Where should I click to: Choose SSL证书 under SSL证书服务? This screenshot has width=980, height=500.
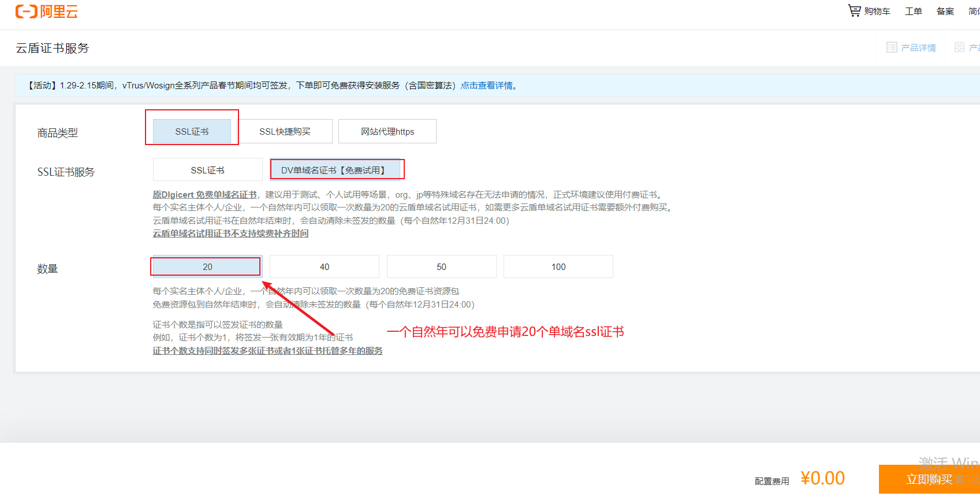click(207, 170)
